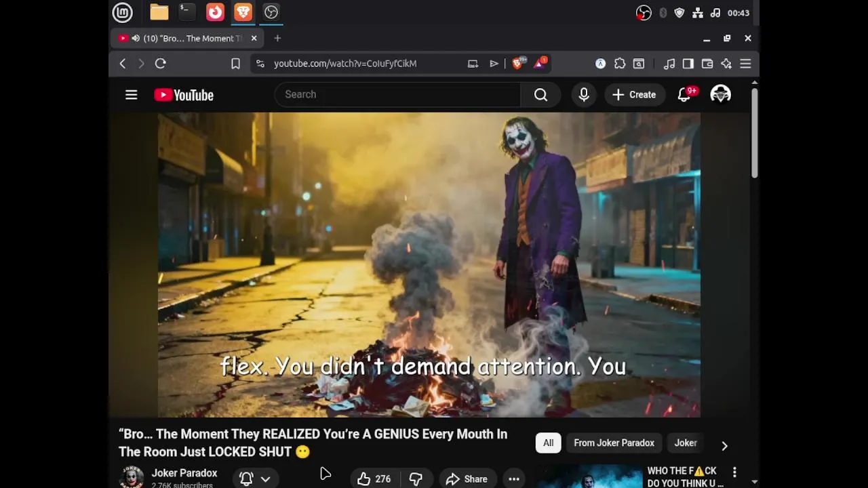Click the video player to pause

429,264
